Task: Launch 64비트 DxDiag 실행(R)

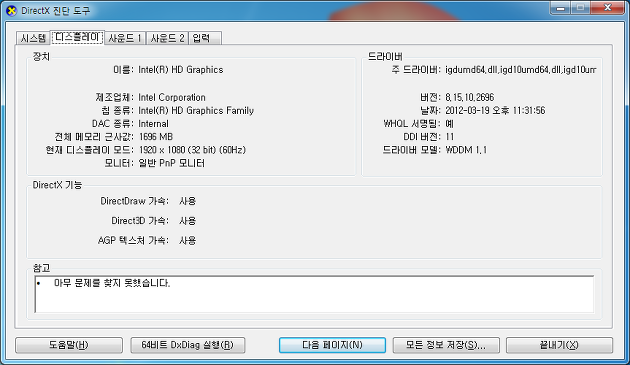Action: 188,345
